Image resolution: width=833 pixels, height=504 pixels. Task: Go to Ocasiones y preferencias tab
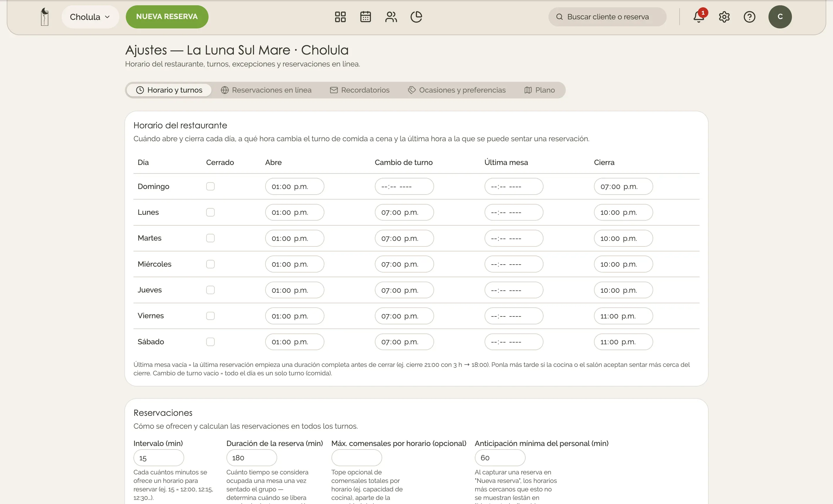click(457, 90)
